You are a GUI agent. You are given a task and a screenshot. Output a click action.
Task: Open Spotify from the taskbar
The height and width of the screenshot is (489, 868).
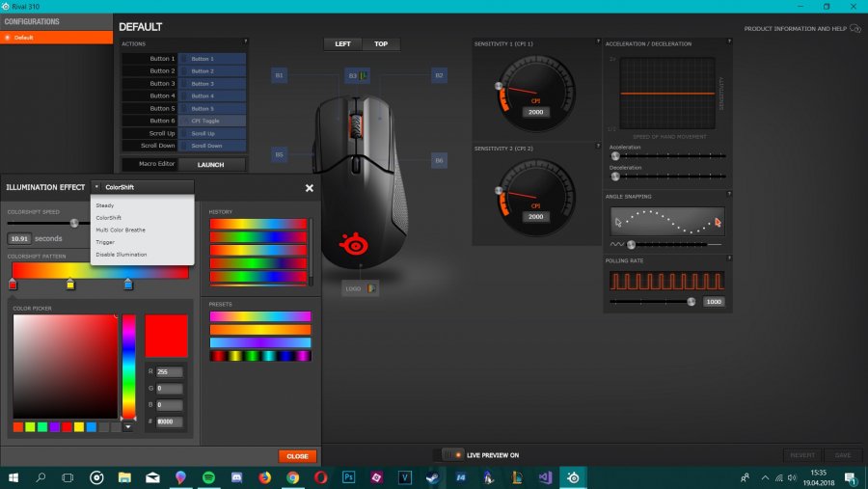(208, 477)
